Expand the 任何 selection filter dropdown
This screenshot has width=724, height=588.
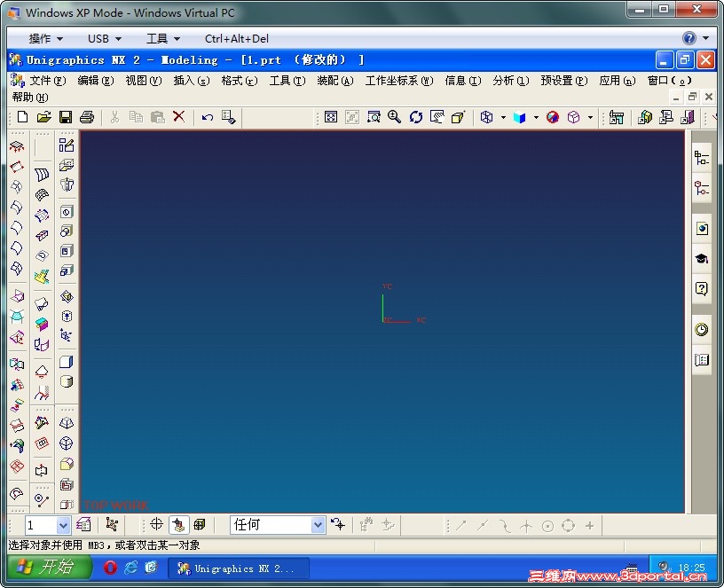318,525
